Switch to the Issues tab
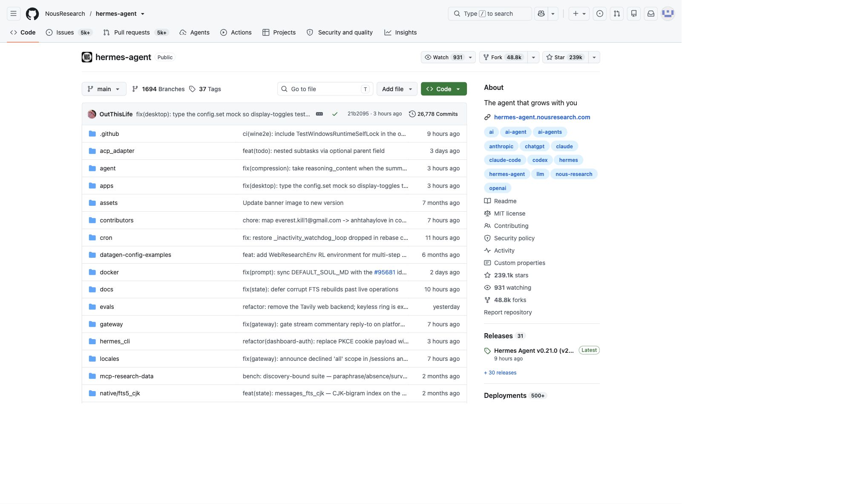Screen dimensions: 852x504 (x=69, y=32)
